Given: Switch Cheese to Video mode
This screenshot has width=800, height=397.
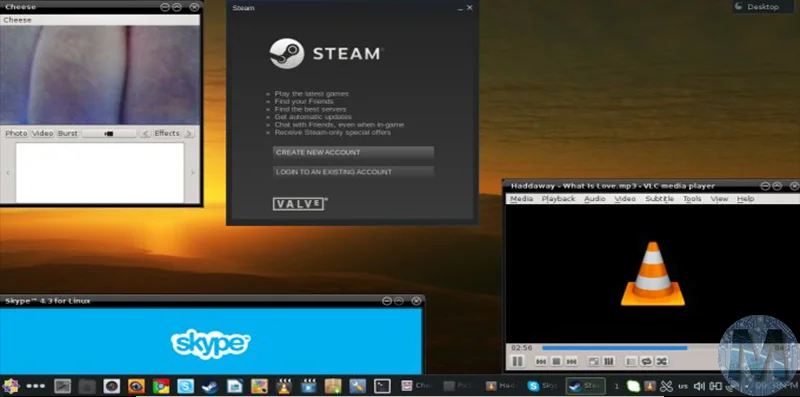Looking at the screenshot, I should (x=42, y=133).
